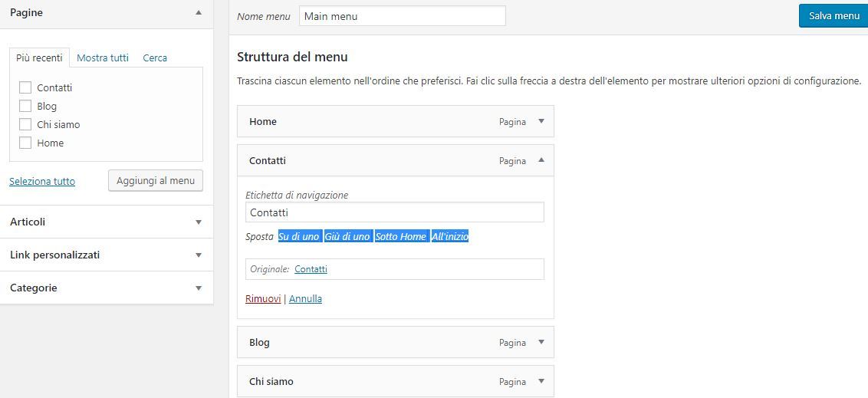
Task: Click the Annulla link
Action: 305,298
